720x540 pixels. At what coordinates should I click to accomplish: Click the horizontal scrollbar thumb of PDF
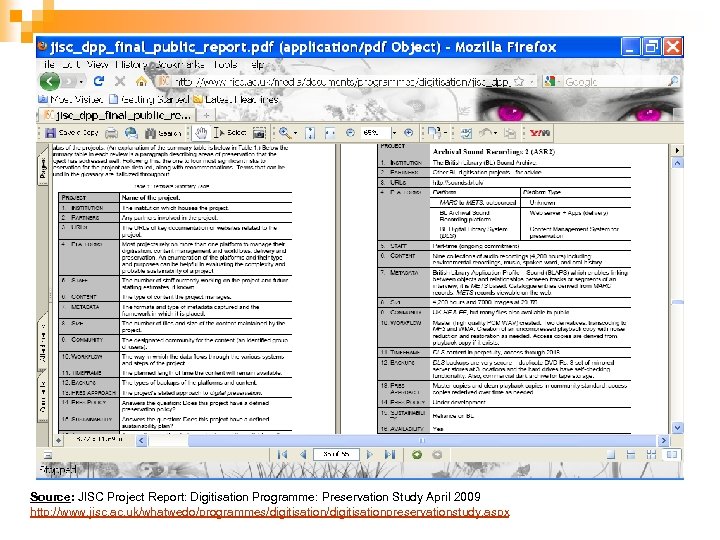click(422, 440)
